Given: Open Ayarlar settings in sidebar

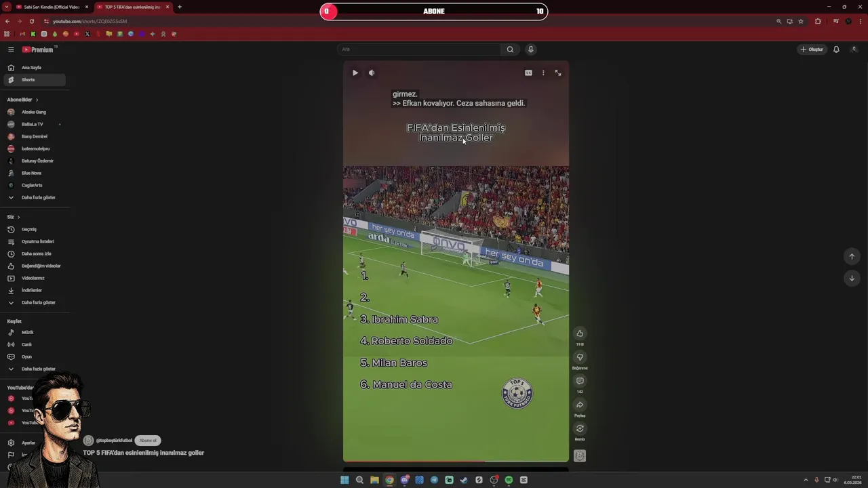Looking at the screenshot, I should [x=20, y=443].
